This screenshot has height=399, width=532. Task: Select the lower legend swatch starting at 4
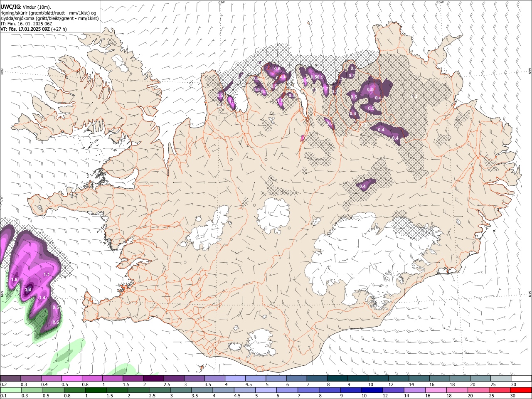pyautogui.click(x=224, y=390)
